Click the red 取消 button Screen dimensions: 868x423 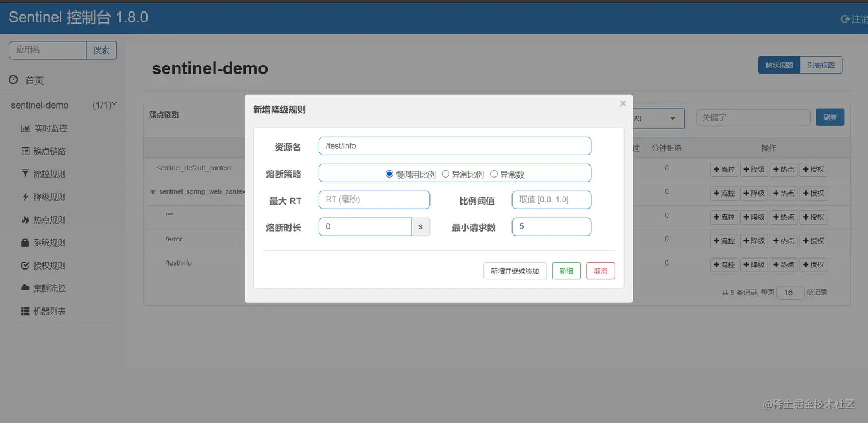(x=600, y=271)
